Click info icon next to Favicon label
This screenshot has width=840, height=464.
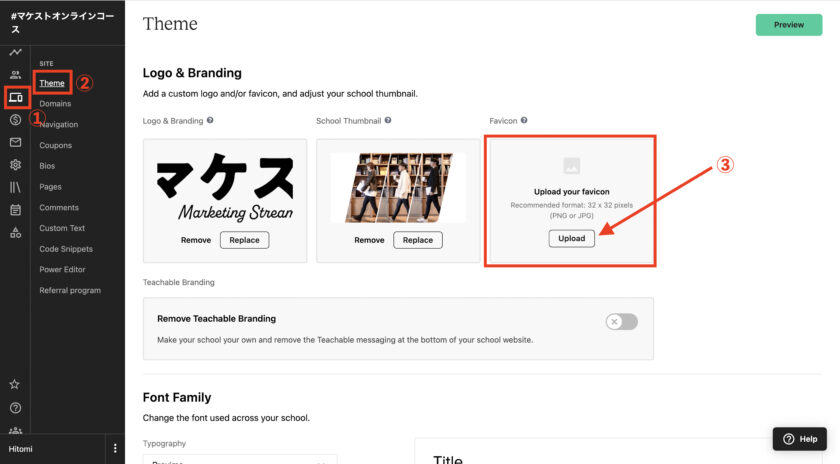(x=524, y=120)
